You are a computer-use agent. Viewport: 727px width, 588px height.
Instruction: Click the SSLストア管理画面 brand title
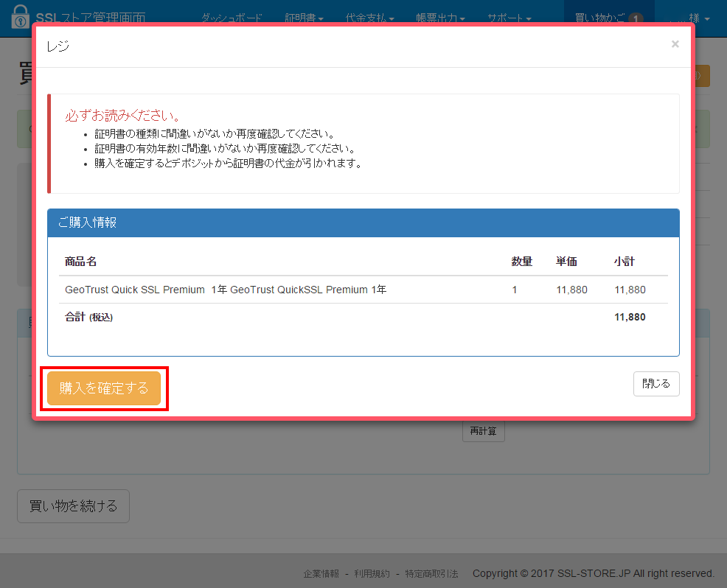pyautogui.click(x=91, y=18)
